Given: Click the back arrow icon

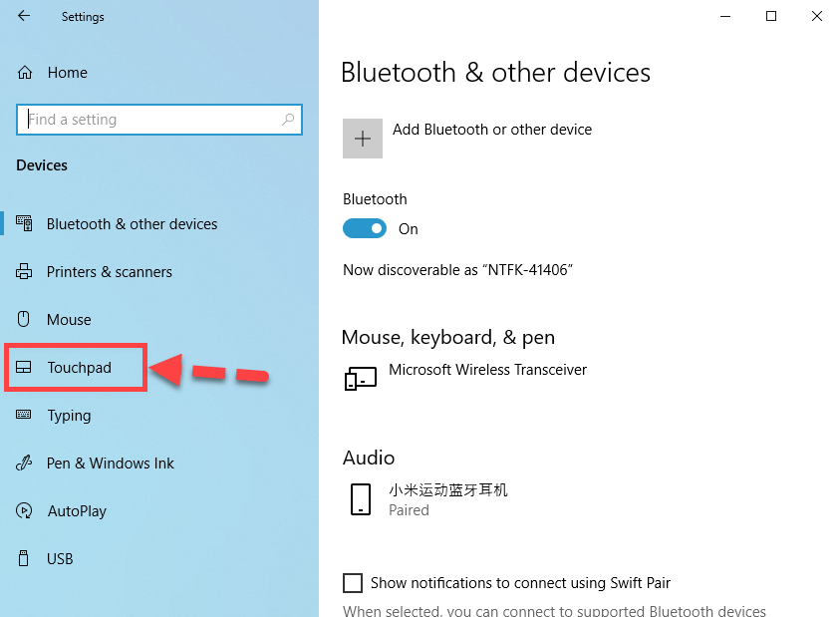Looking at the screenshot, I should click(x=24, y=16).
